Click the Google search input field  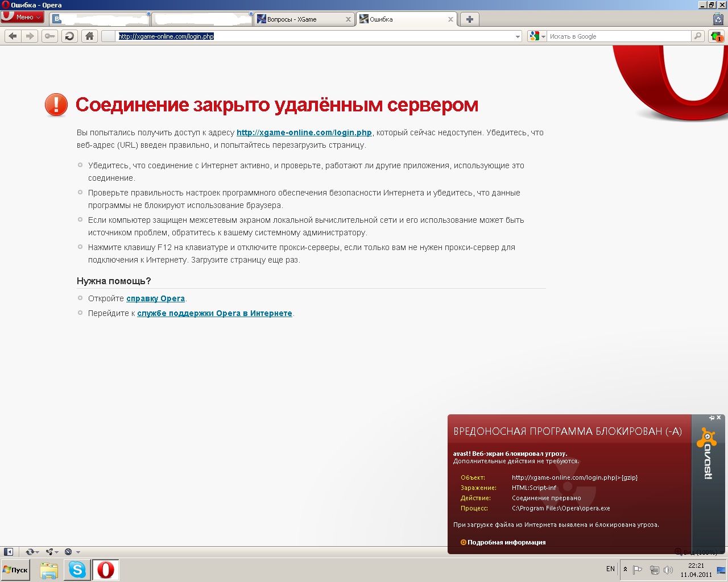[619, 36]
